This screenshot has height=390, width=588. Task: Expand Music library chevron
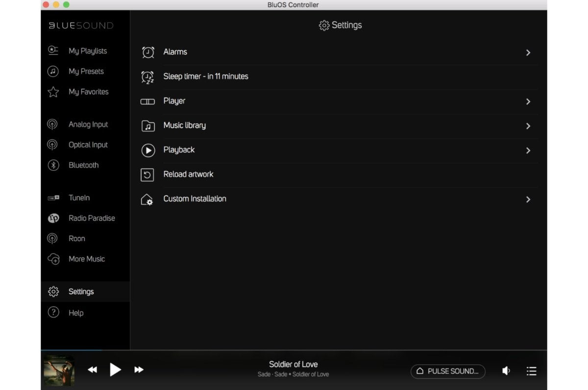tap(528, 126)
